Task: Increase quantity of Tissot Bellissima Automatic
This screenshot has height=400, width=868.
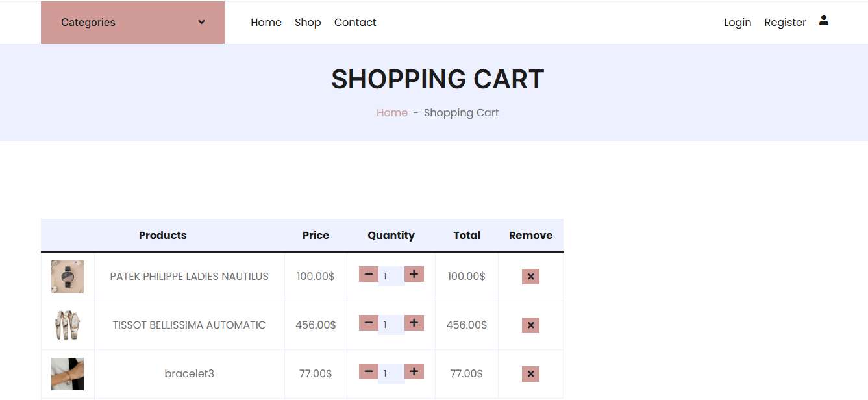Action: (414, 323)
